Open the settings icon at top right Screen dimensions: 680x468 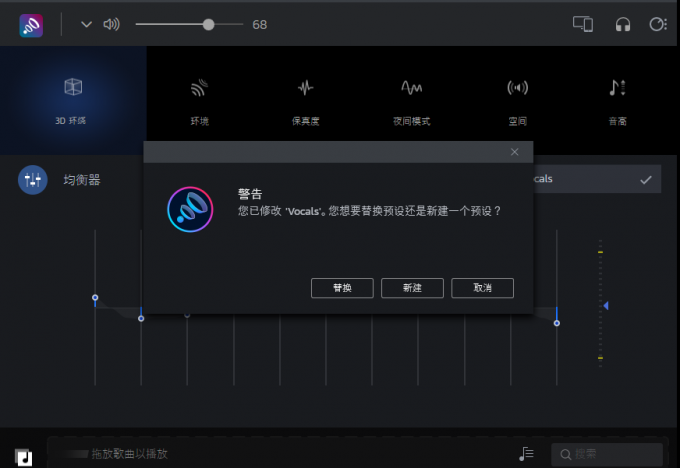[x=657, y=25]
